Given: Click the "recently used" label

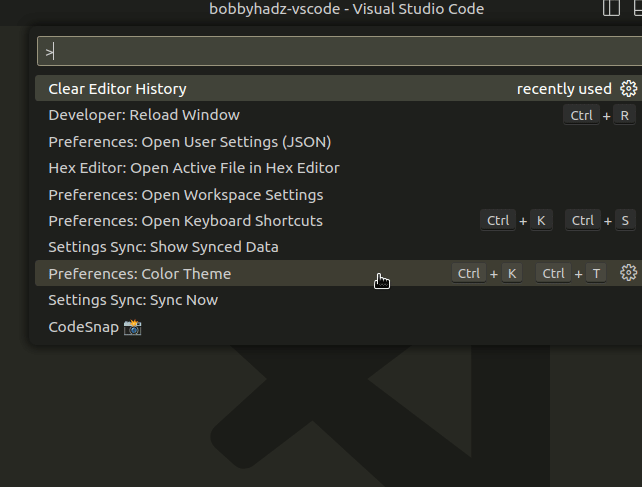Looking at the screenshot, I should (564, 89).
